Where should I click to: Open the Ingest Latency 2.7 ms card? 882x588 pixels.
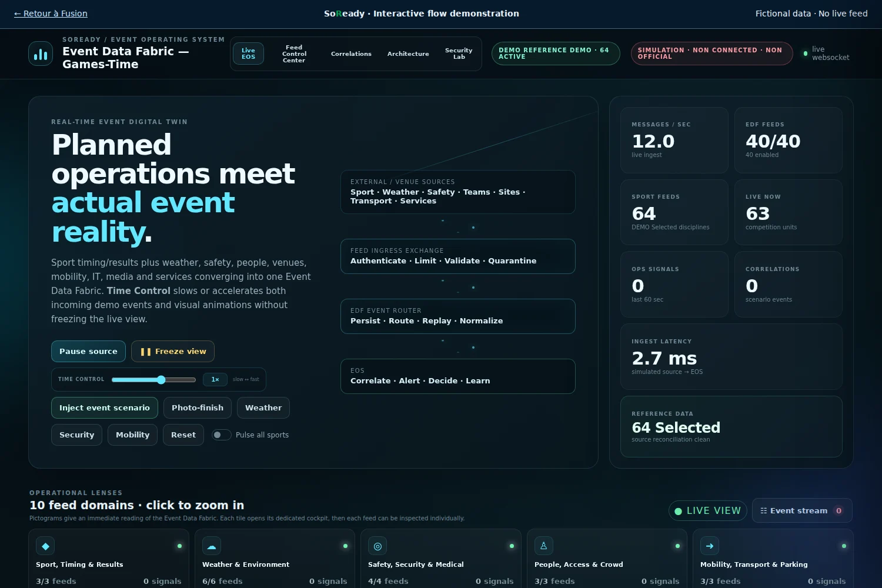(x=731, y=357)
